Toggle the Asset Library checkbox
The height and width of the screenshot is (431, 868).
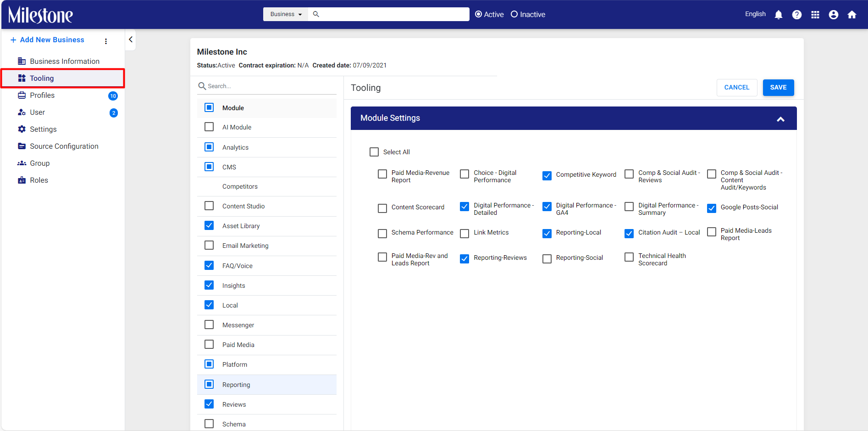(209, 225)
